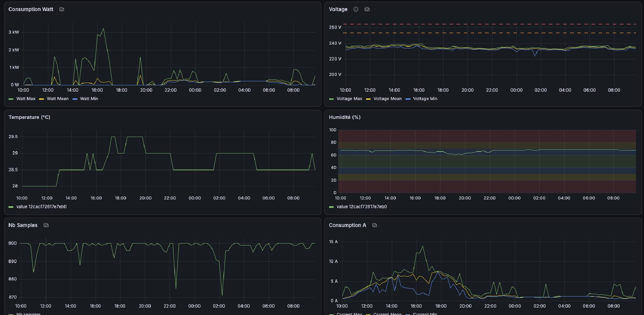
Task: Toggle the Voltage Mean series in legend
Action: pyautogui.click(x=387, y=99)
